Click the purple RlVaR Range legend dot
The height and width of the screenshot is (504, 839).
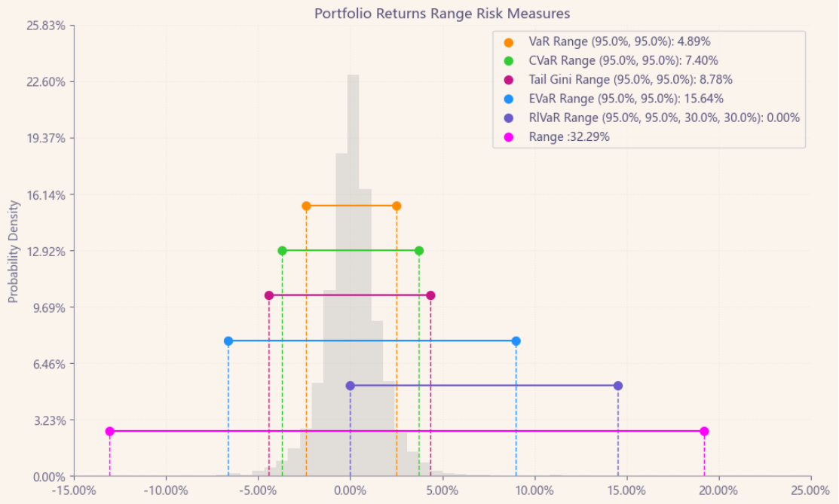(x=509, y=118)
